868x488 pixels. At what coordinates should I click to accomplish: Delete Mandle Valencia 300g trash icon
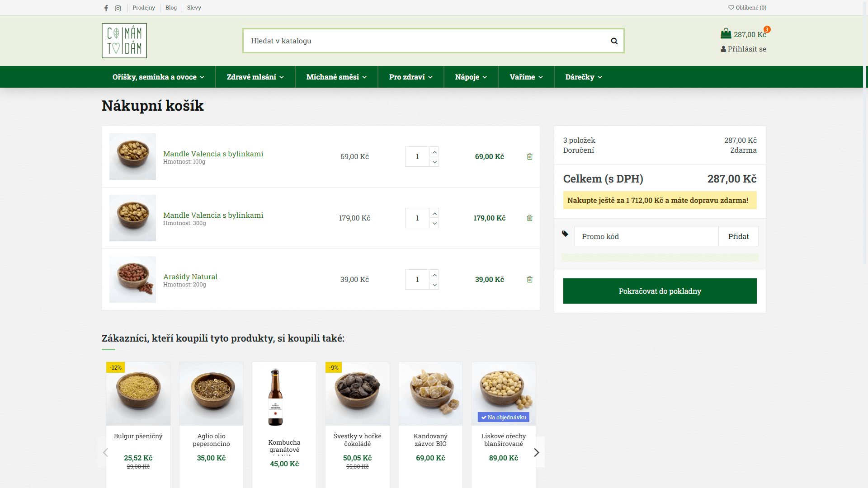530,218
